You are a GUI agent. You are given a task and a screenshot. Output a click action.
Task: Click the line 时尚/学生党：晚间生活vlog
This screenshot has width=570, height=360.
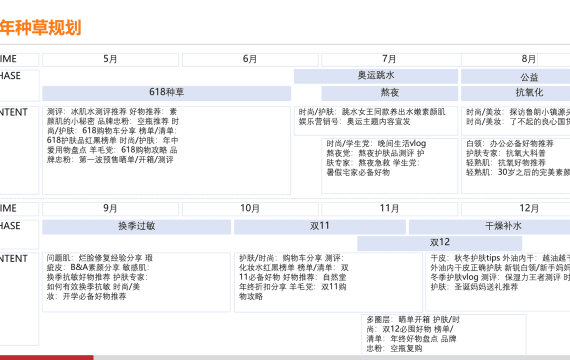(x=376, y=144)
